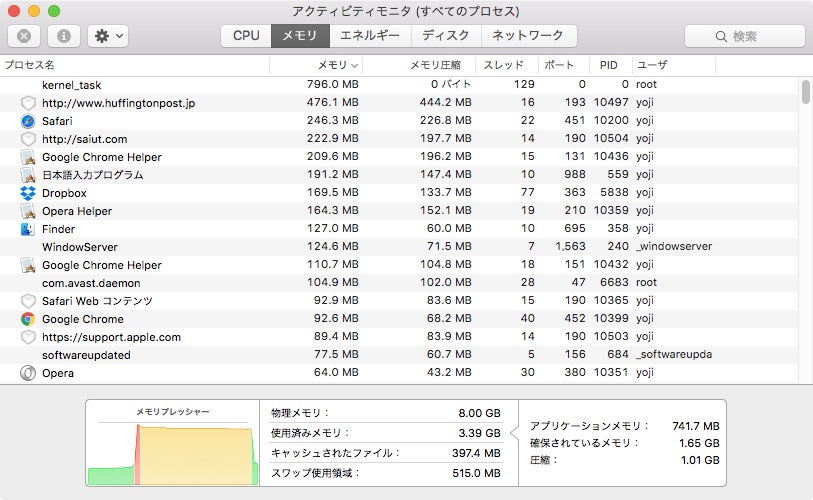
Task: Click the Google Chrome colored icon
Action: pyautogui.click(x=28, y=319)
